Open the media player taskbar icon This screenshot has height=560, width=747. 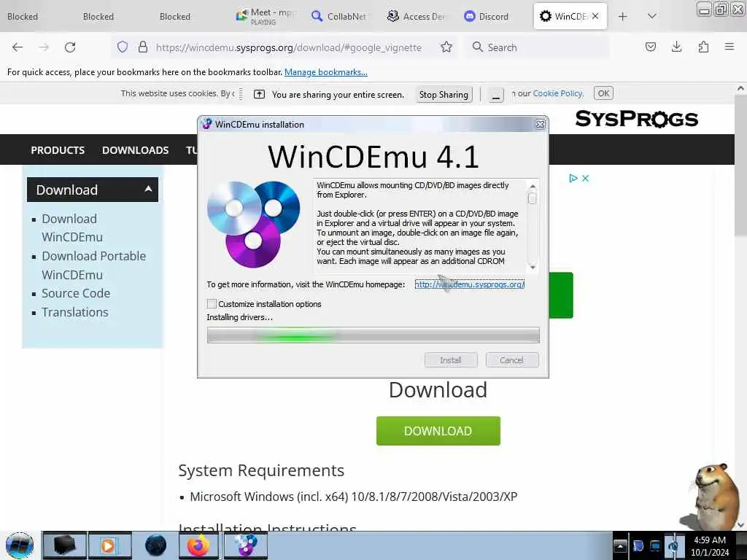109,545
